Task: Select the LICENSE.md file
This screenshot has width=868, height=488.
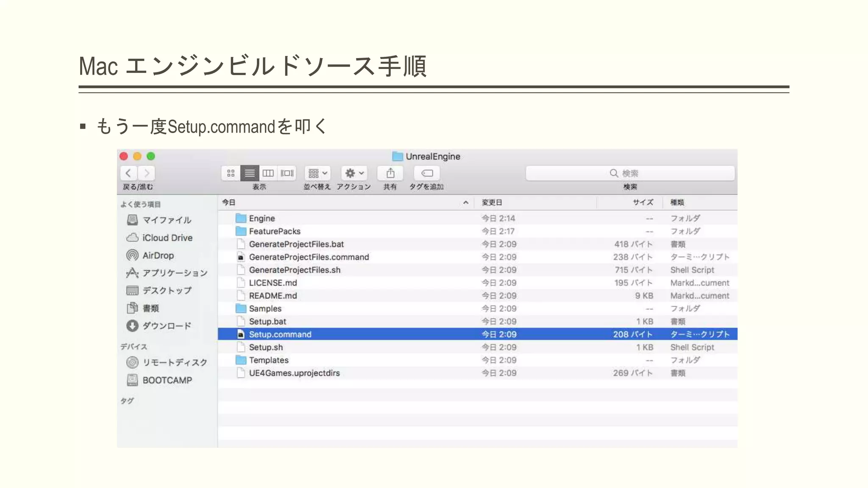Action: tap(478, 283)
